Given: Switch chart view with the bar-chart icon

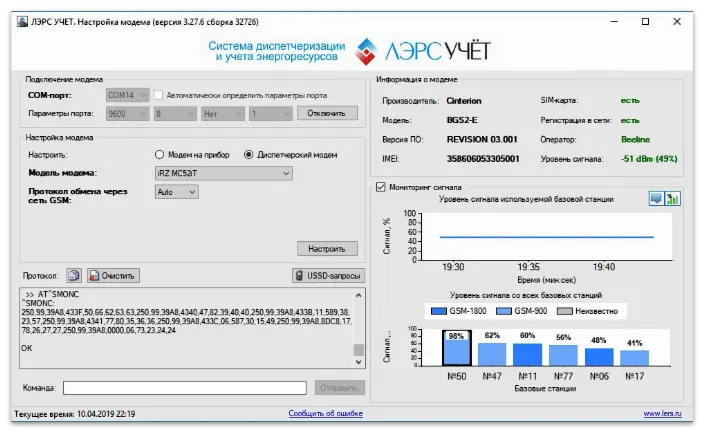Looking at the screenshot, I should [x=673, y=198].
